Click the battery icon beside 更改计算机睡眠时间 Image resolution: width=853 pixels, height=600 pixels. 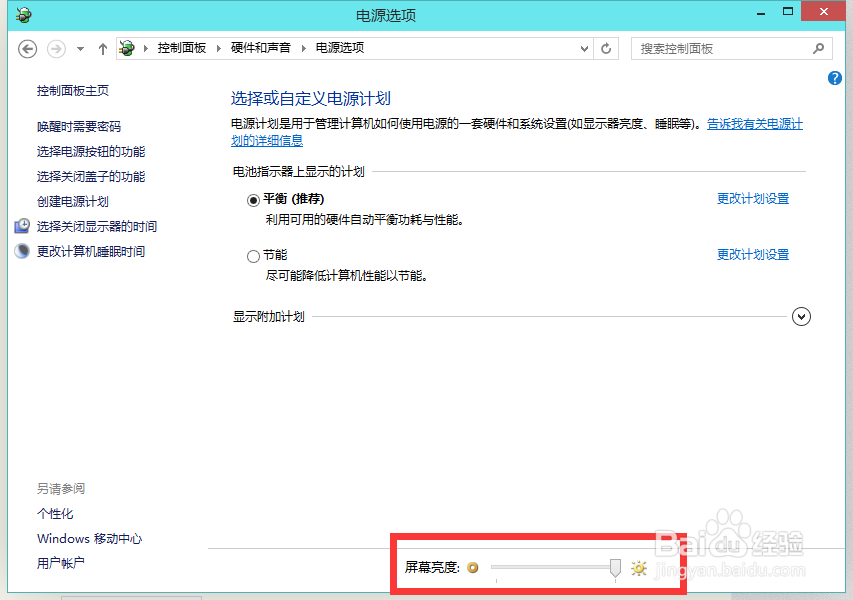tap(22, 251)
